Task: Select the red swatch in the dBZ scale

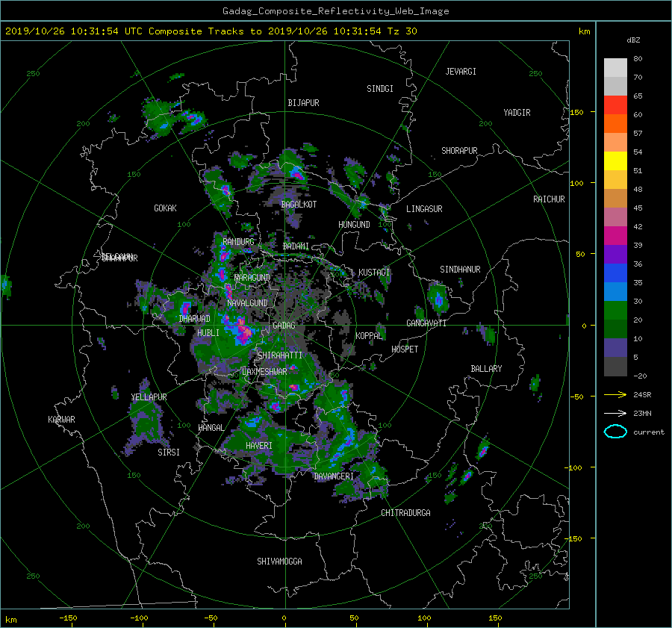Action: 615,105
